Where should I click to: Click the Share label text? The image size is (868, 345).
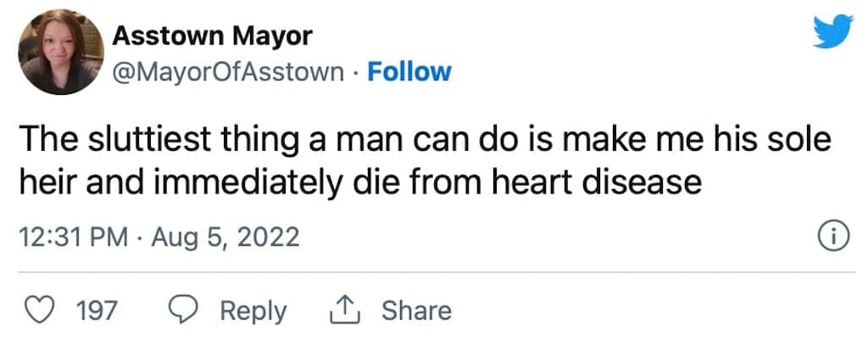pyautogui.click(x=416, y=310)
